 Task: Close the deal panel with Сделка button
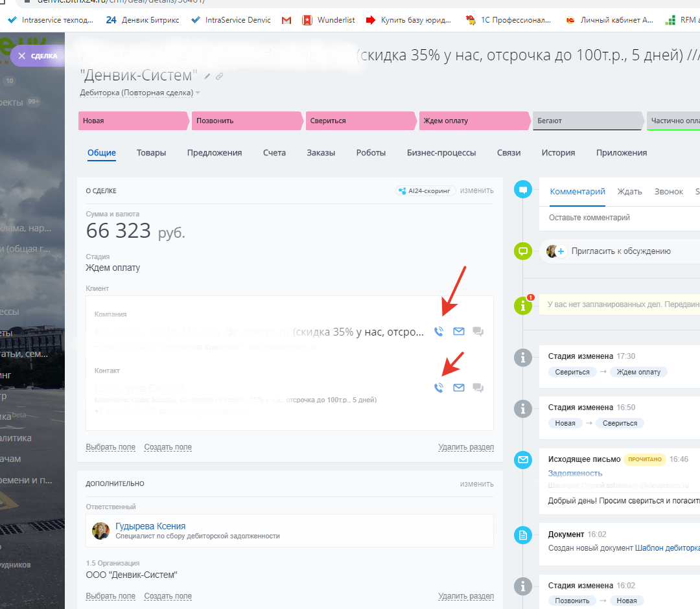38,56
